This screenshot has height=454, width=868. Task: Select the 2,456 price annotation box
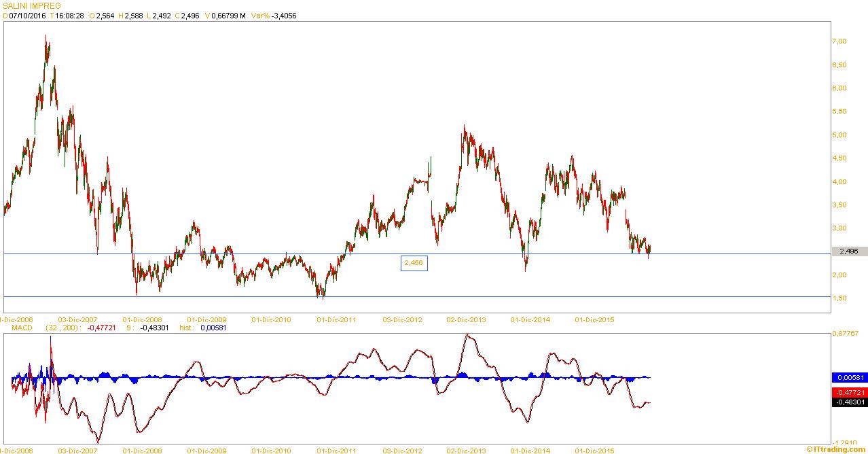[414, 263]
